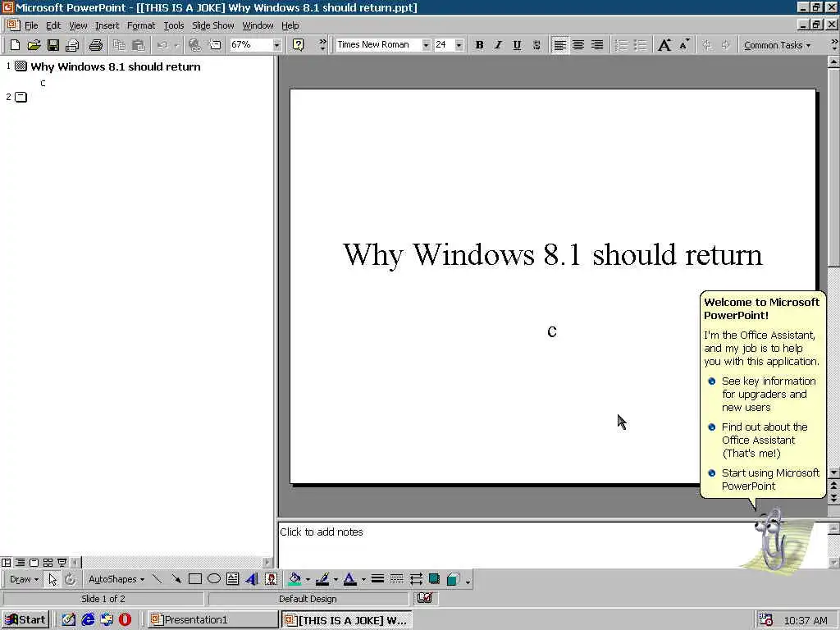Open the Edit menu
Image resolution: width=840 pixels, height=630 pixels.
coord(53,25)
